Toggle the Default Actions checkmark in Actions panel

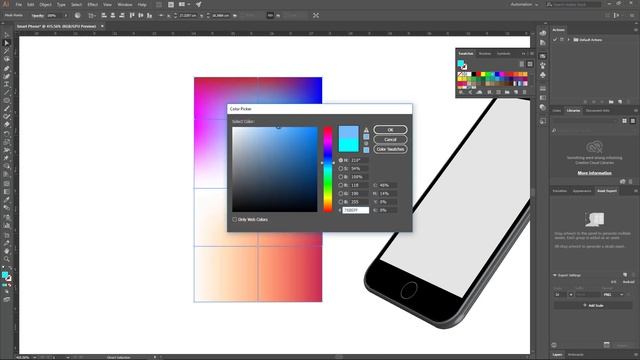(555, 40)
